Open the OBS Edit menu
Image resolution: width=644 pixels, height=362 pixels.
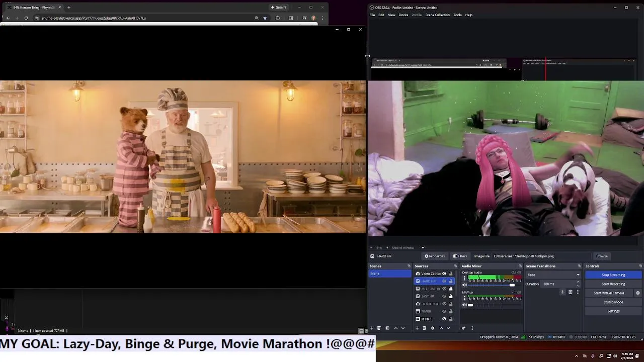point(381,15)
